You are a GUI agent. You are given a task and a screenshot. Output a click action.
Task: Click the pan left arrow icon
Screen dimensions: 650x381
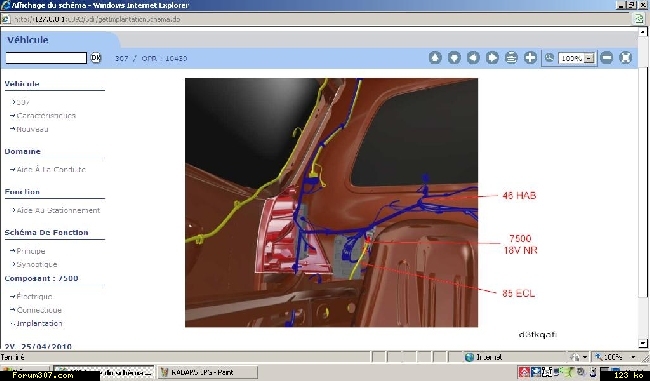coord(473,58)
